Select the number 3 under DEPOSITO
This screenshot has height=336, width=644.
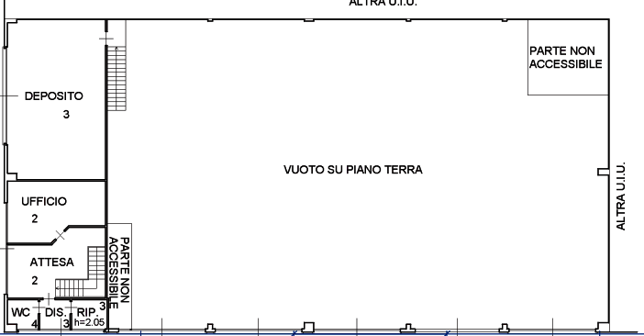pyautogui.click(x=66, y=115)
